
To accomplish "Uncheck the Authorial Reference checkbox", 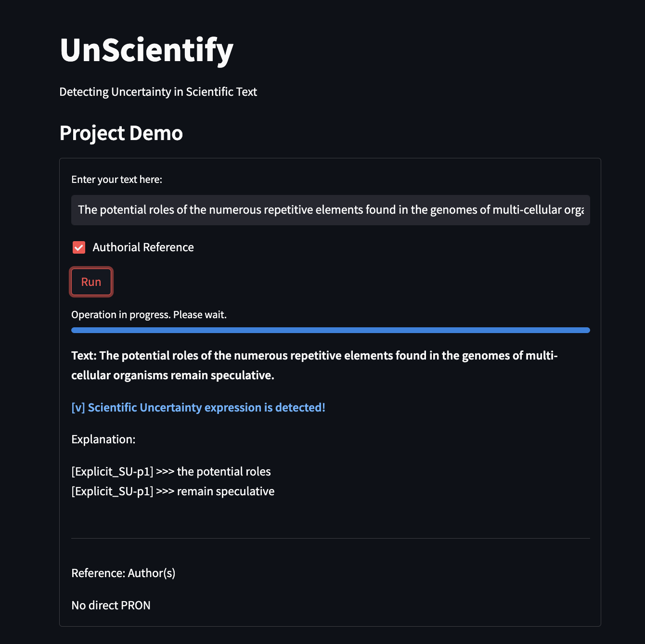I will (79, 247).
